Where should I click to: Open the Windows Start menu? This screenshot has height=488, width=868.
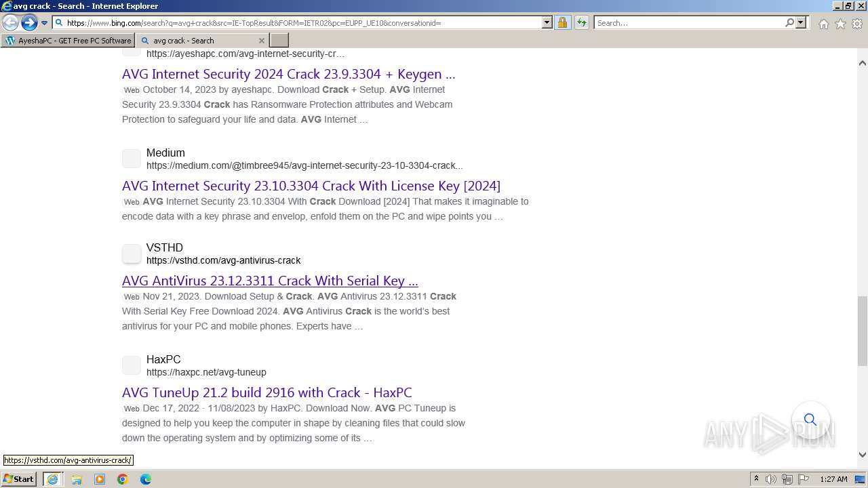click(19, 479)
